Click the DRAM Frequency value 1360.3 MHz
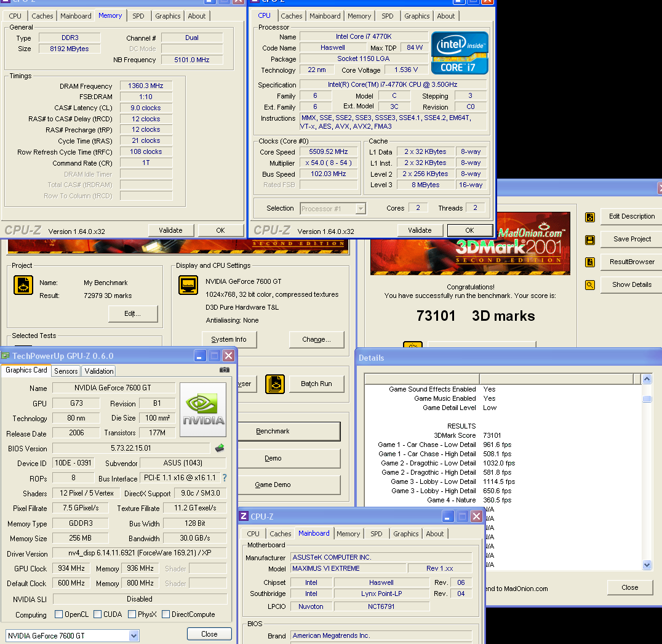 coord(146,86)
